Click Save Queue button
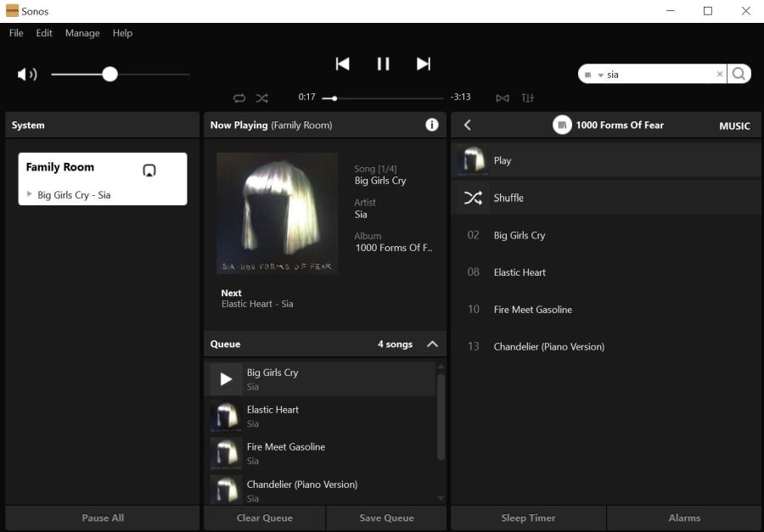The image size is (764, 532). (386, 518)
